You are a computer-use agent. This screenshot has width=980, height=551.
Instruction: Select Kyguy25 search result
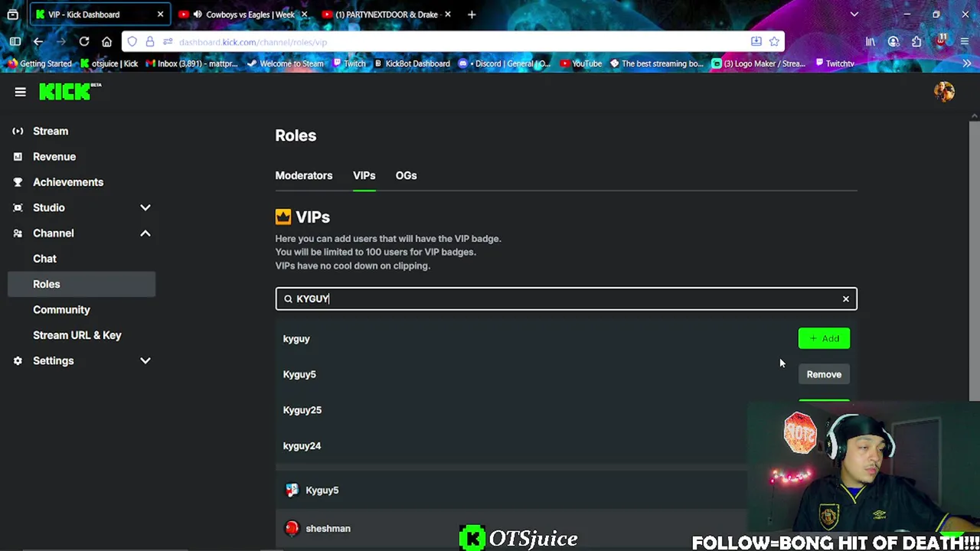pyautogui.click(x=302, y=410)
